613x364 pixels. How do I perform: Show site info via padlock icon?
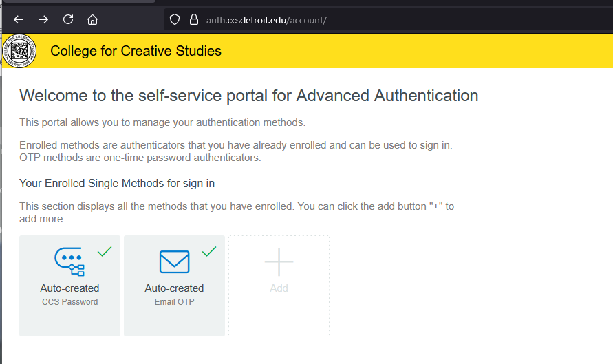(193, 19)
